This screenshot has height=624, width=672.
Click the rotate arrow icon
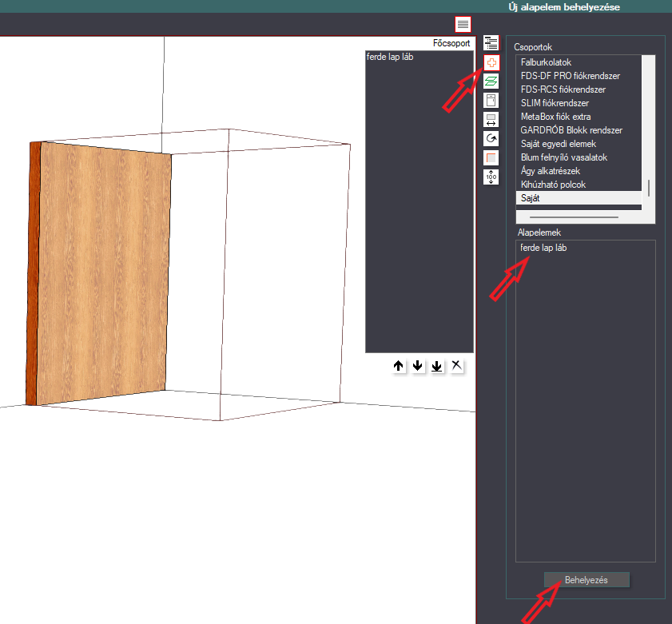pyautogui.click(x=491, y=138)
